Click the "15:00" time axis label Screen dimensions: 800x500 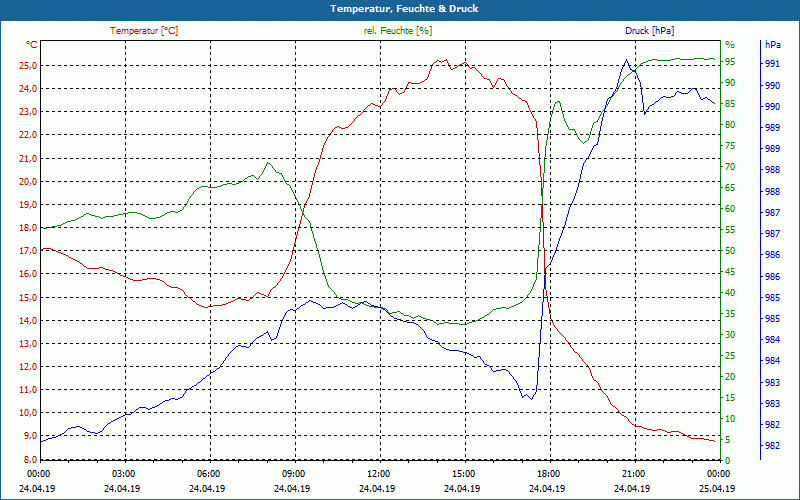[463, 474]
